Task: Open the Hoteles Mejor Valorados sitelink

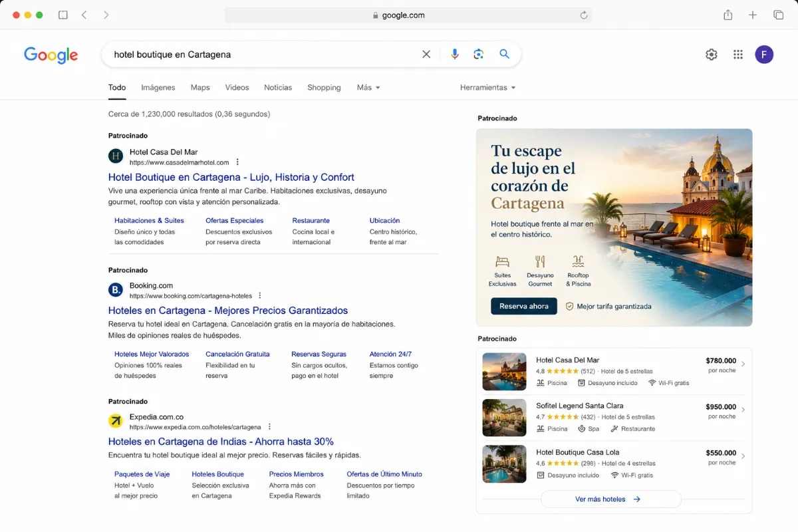Action: coord(152,354)
